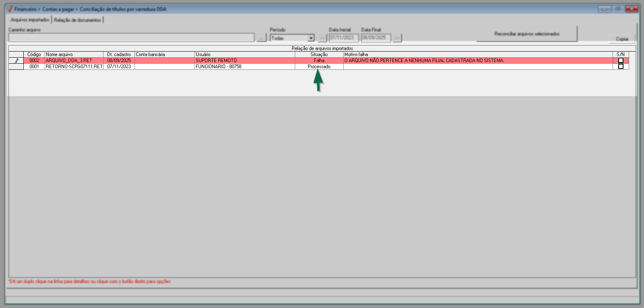Image resolution: width=644 pixels, height=308 pixels.
Task: Click the Dt. cadastro column header
Action: tap(119, 54)
